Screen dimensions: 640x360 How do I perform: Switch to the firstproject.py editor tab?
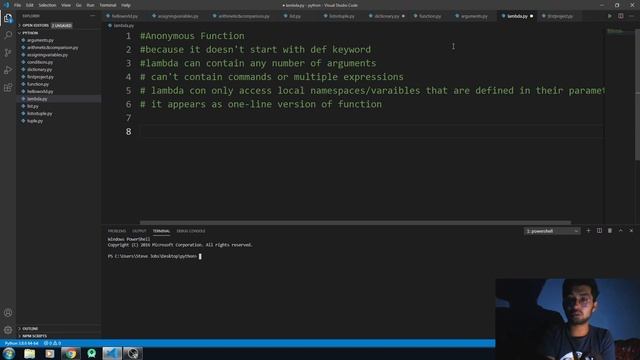click(560, 16)
